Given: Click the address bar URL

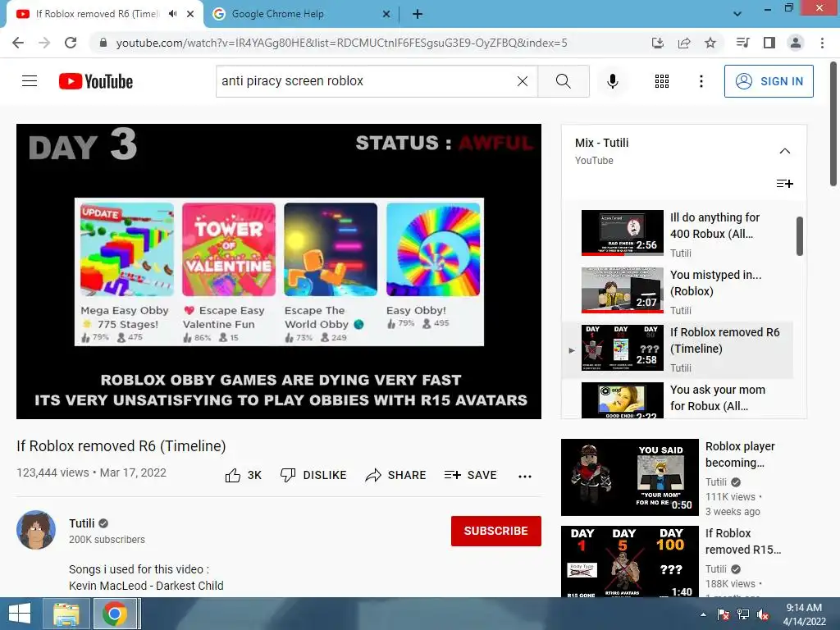Looking at the screenshot, I should click(342, 43).
